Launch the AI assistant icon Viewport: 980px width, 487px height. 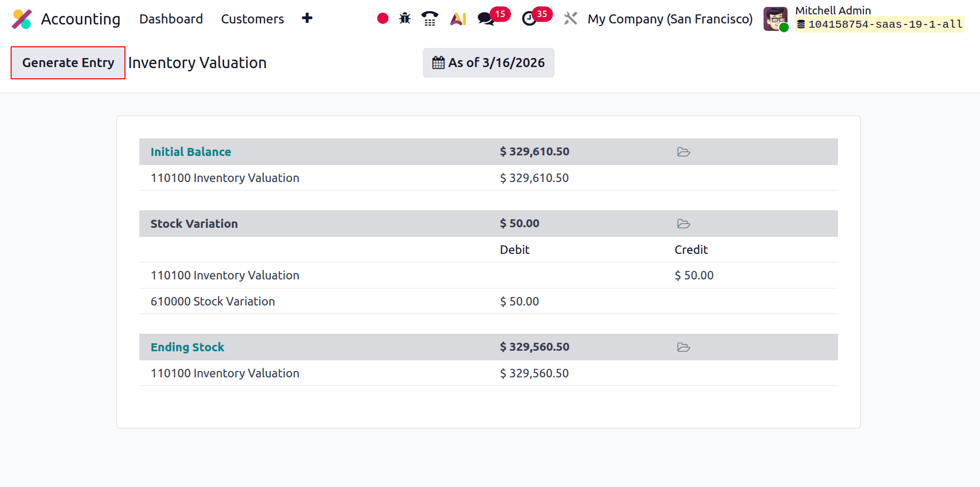pyautogui.click(x=457, y=18)
